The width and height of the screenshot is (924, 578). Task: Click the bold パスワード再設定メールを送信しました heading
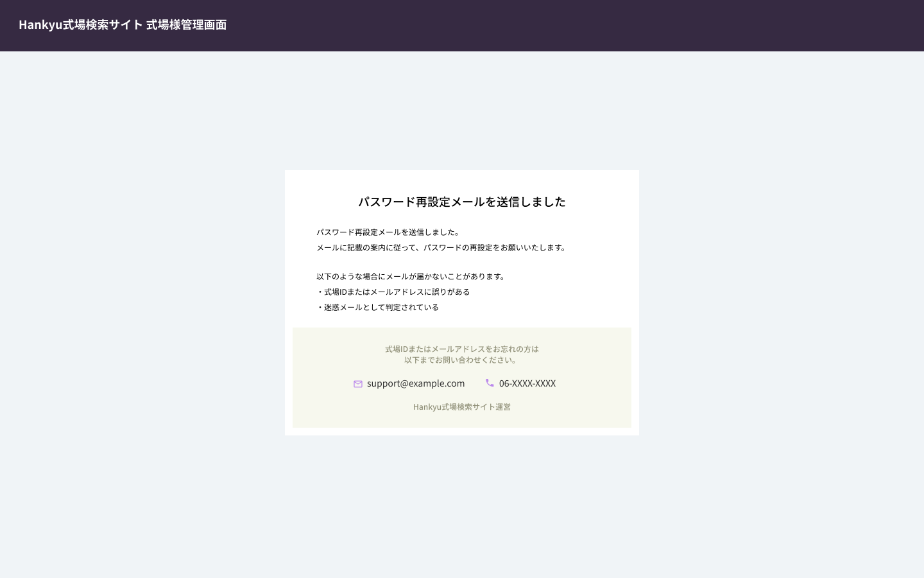pos(461,202)
